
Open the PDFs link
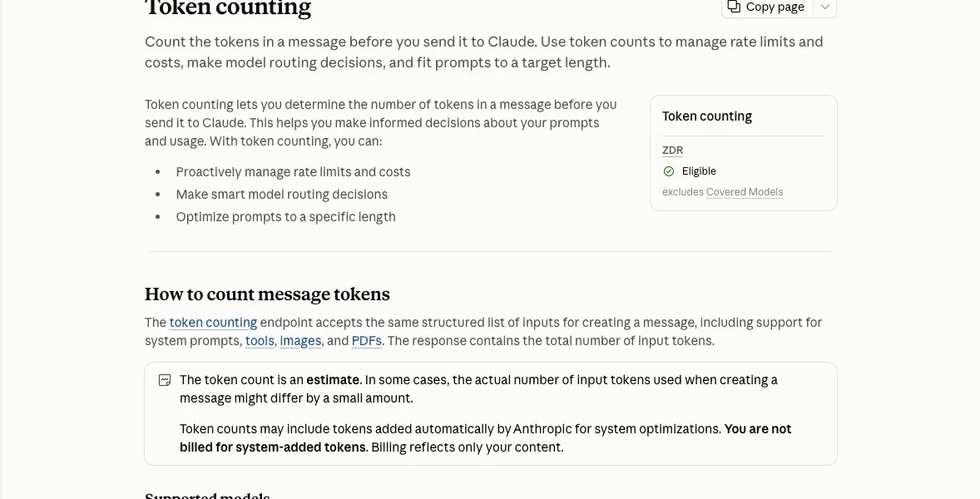[x=366, y=341]
